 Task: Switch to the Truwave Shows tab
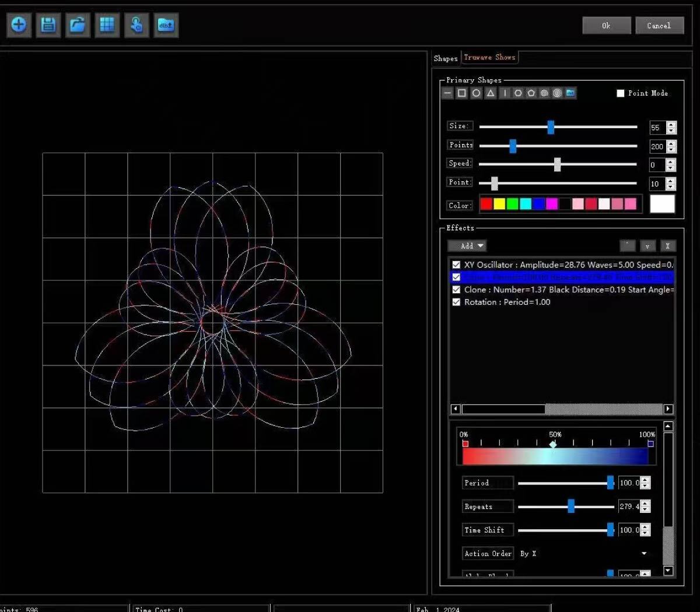[x=489, y=57]
